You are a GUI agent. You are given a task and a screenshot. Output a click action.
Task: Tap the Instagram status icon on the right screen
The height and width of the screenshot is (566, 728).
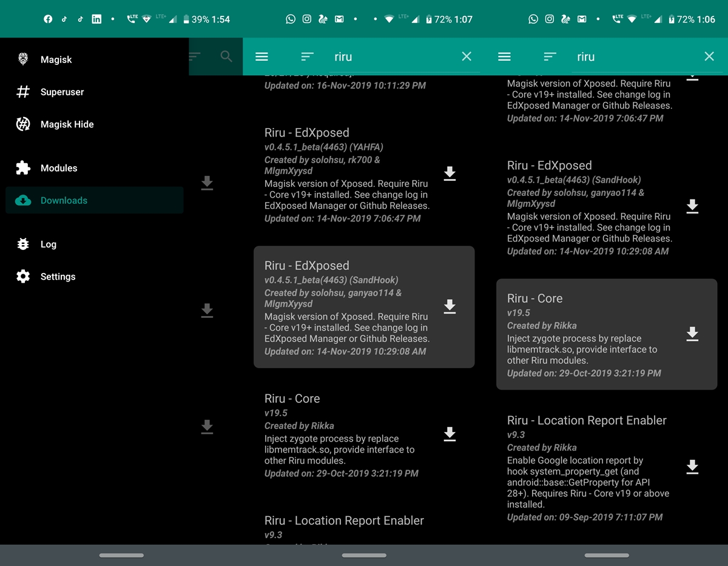point(550,19)
